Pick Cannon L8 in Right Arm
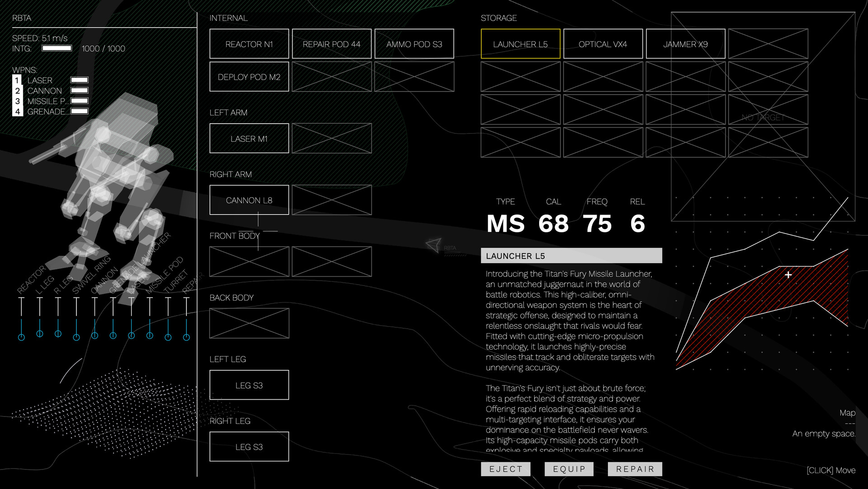 [x=249, y=200]
